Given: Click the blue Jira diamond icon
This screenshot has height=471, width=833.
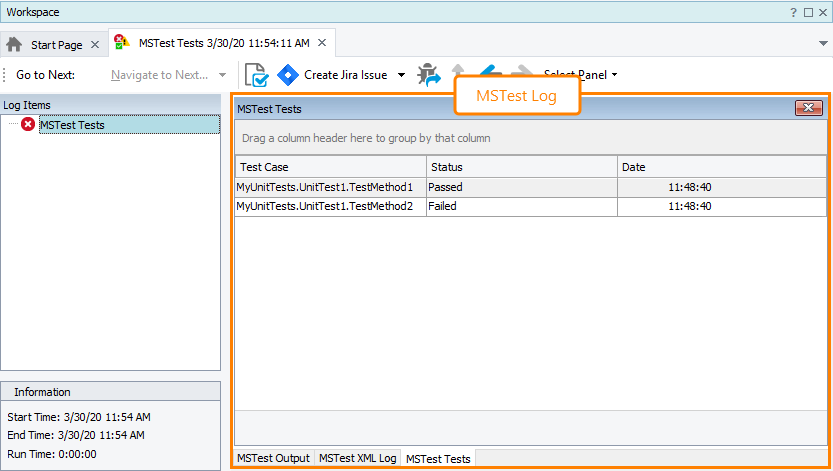Looking at the screenshot, I should [288, 75].
